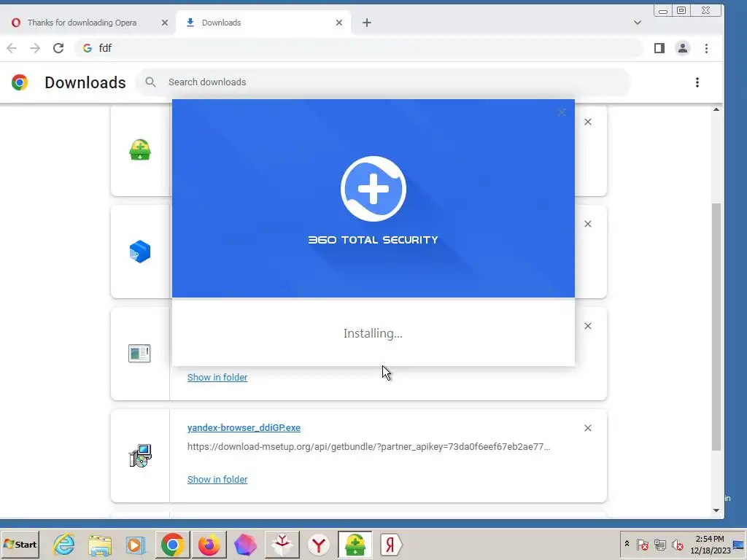Click the muted volume tray icon
The image size is (747, 560).
click(x=677, y=544)
